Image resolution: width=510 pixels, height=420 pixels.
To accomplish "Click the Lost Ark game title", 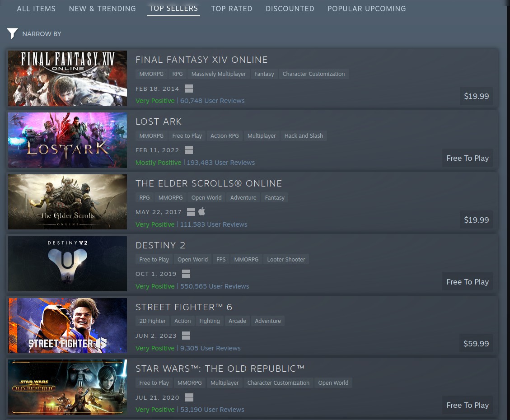I will click(x=159, y=121).
